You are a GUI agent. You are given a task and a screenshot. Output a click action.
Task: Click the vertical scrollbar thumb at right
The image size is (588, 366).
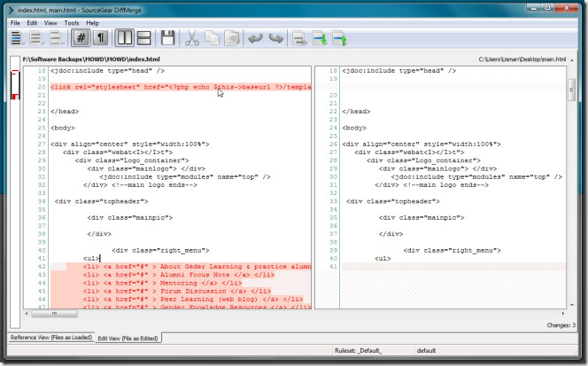coord(571,90)
